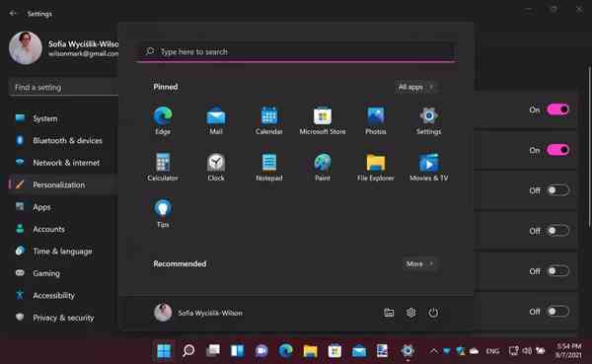Click the power icon in Start menu
Viewport: 592px width, 364px height.
pos(433,313)
